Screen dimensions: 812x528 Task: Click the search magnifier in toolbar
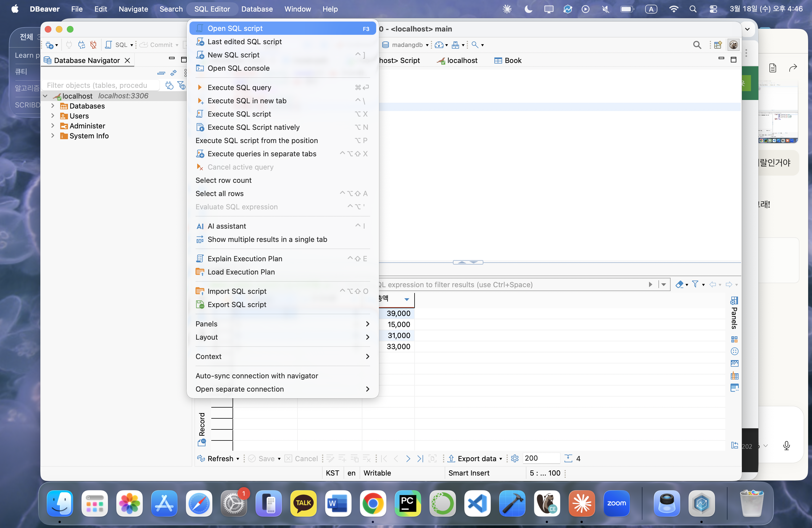click(x=697, y=45)
